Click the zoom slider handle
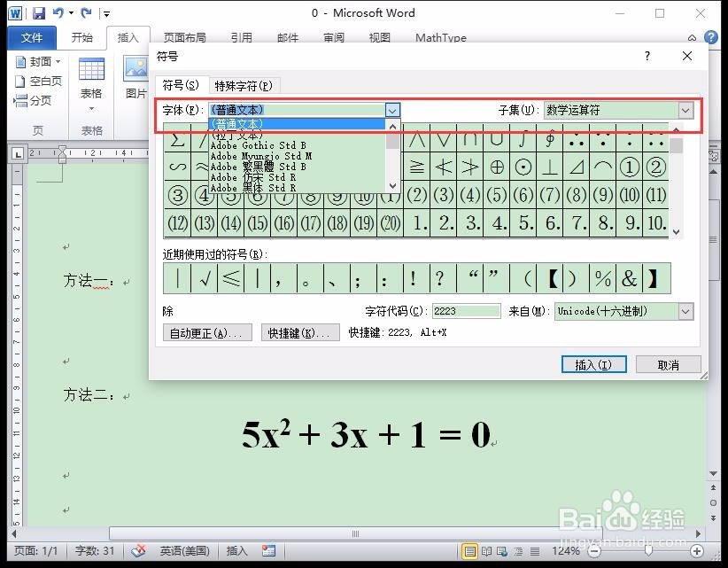 coord(648,551)
